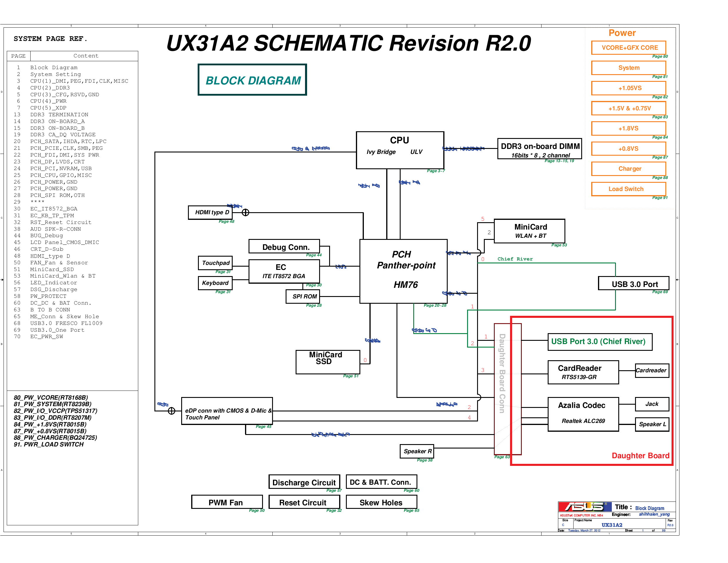This screenshot has height=563, width=728.
Task: Click the PCH Panther-point HM76 block
Action: point(403,270)
